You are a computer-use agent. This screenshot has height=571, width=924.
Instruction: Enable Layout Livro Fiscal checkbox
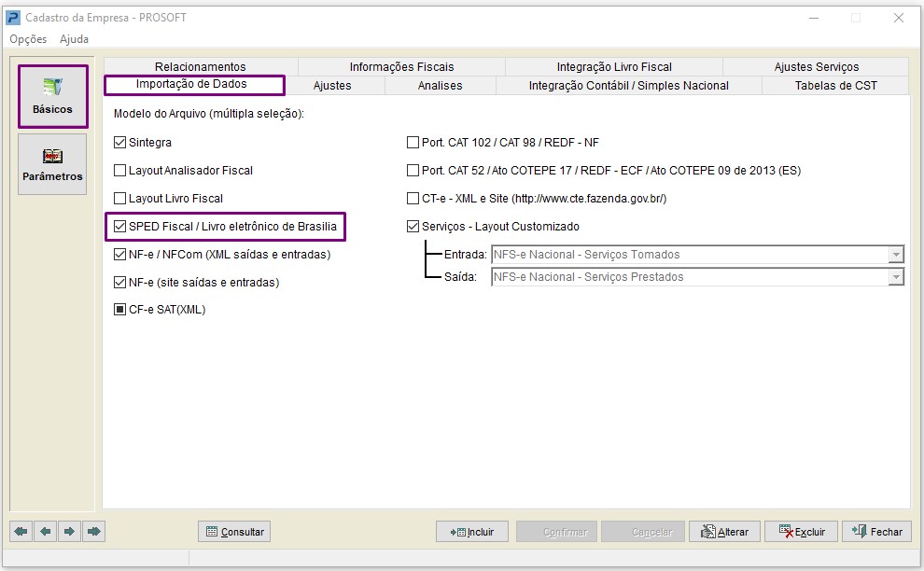119,198
